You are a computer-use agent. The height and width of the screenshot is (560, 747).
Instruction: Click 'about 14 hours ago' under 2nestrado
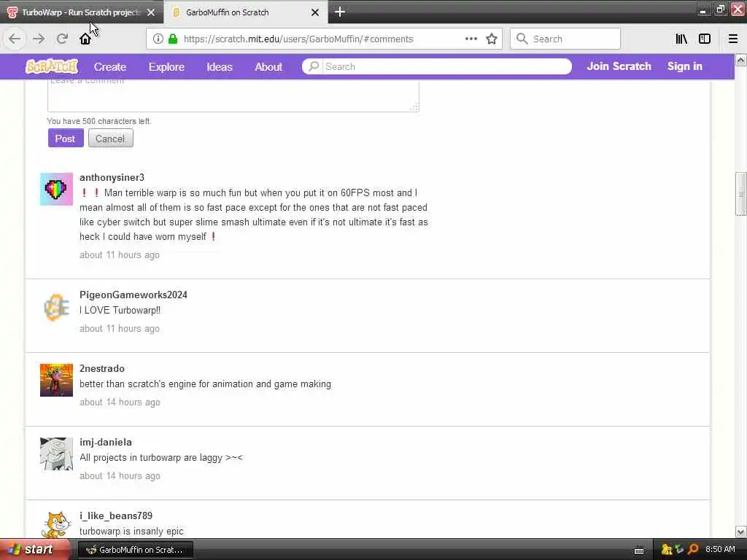[120, 402]
